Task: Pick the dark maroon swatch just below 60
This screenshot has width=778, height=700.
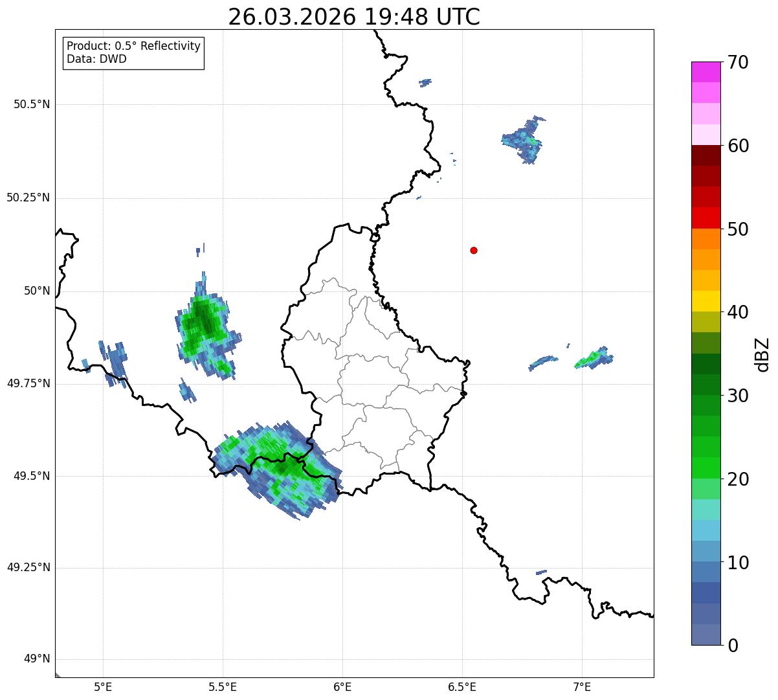Action: click(x=706, y=155)
